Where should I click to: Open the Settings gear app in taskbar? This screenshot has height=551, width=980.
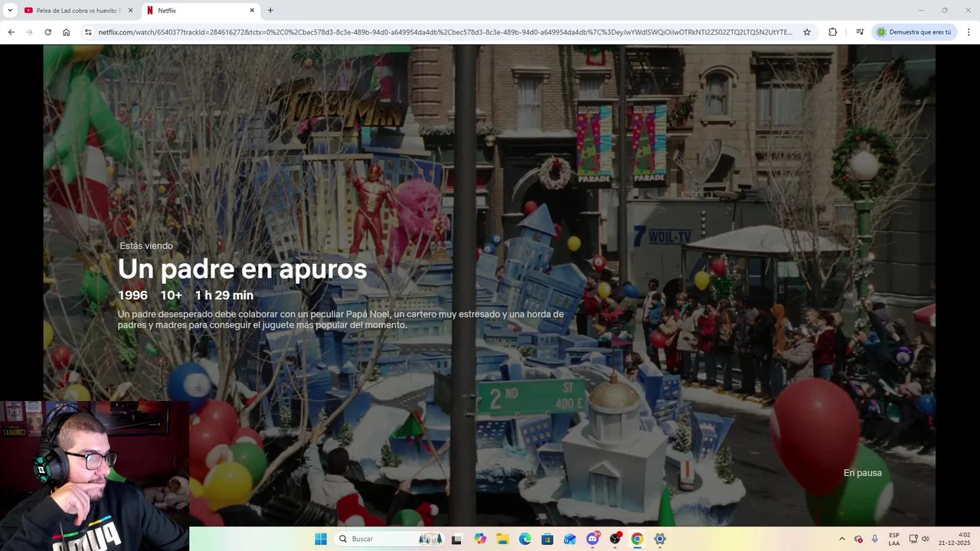(x=660, y=539)
